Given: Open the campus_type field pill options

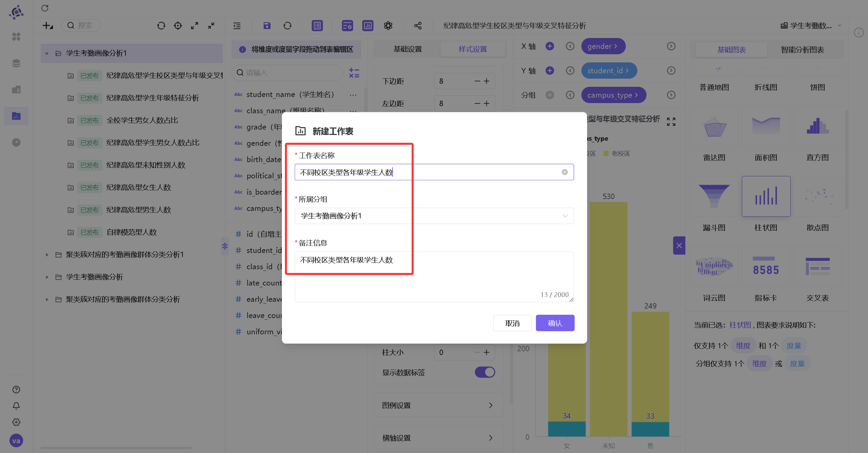Looking at the screenshot, I should pos(614,95).
